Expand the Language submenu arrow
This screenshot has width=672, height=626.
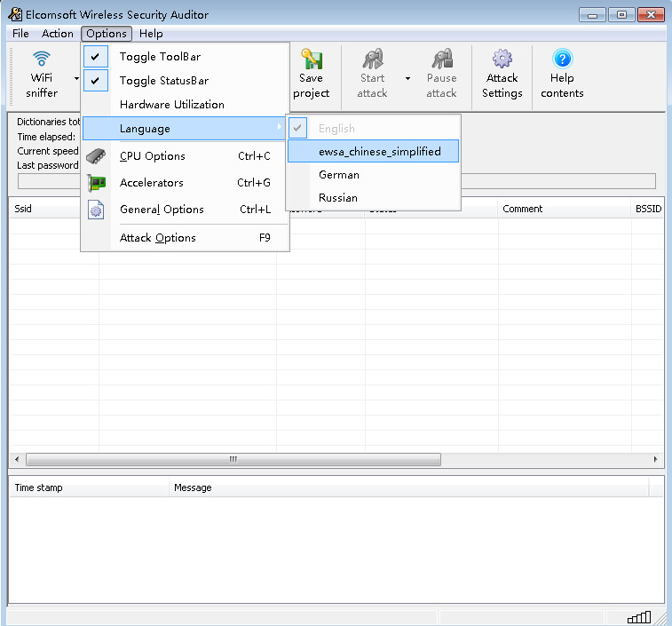pyautogui.click(x=279, y=127)
